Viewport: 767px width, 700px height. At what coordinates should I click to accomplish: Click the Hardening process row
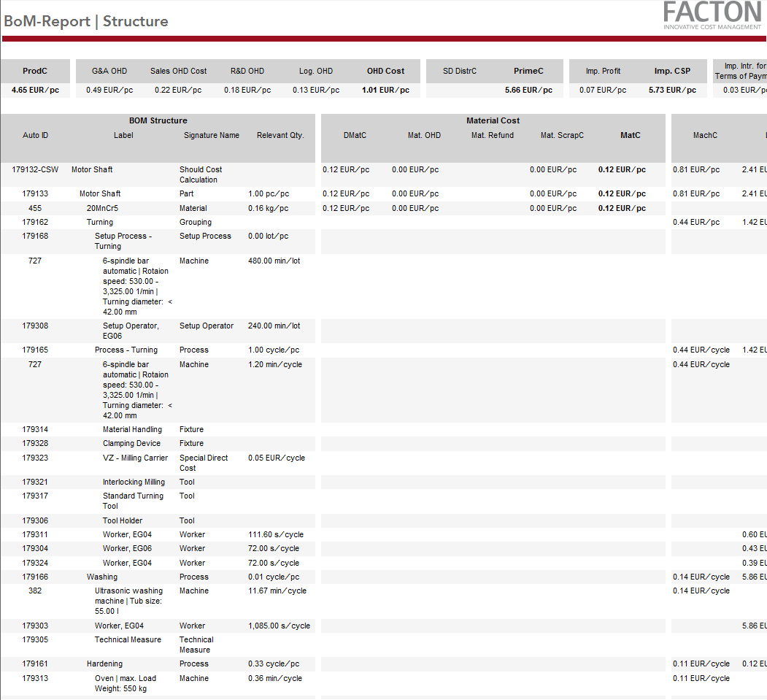click(104, 664)
